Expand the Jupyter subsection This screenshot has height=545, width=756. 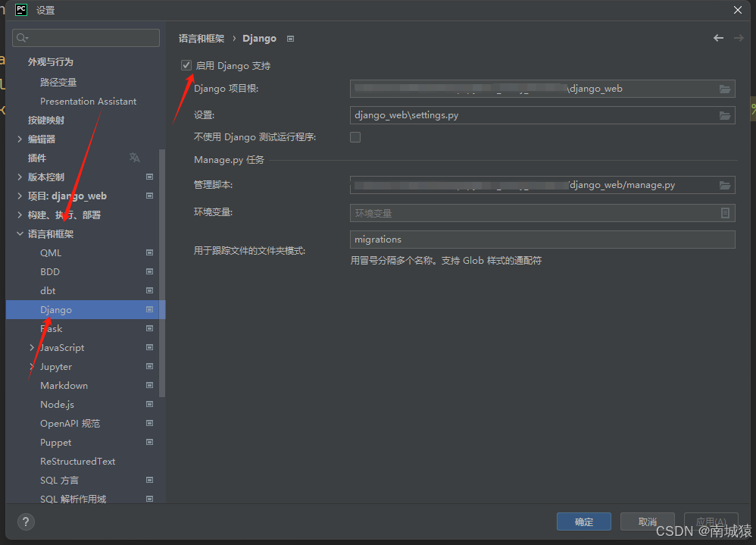(32, 367)
